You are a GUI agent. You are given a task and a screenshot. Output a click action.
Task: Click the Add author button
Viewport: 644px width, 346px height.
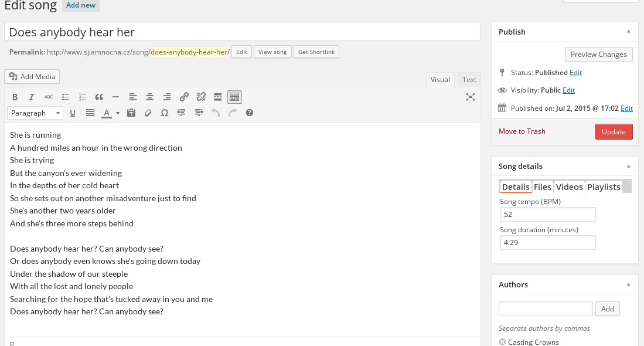[x=607, y=309]
